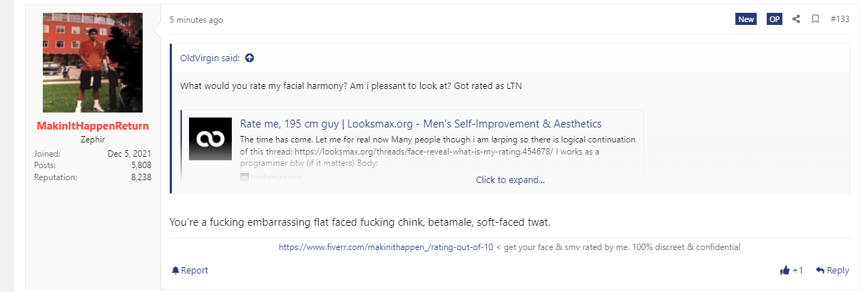Open the #133 post permalink
The image size is (868, 292).
tap(840, 19)
